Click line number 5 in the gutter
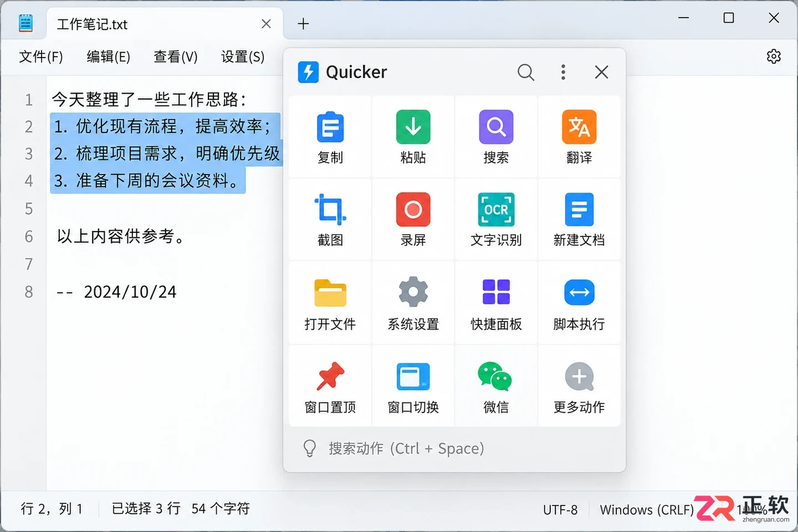The height and width of the screenshot is (532, 798). pyautogui.click(x=29, y=209)
